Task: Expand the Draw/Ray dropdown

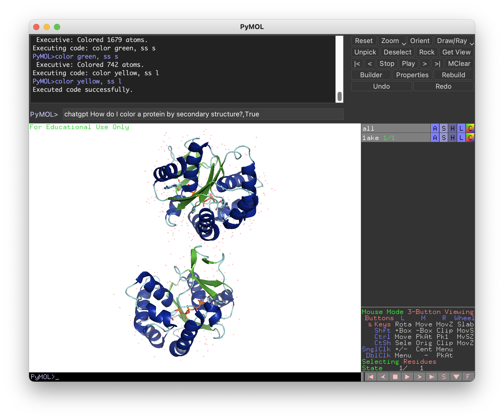Action: (472, 44)
